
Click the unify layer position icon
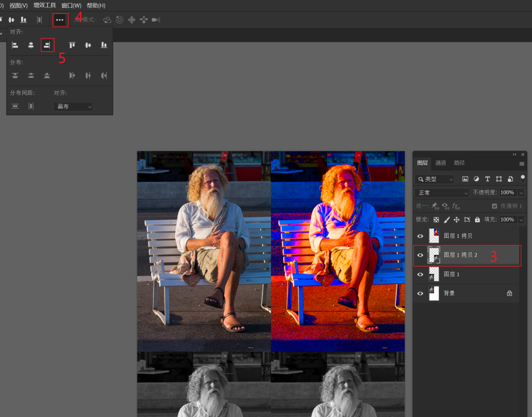[x=435, y=206]
